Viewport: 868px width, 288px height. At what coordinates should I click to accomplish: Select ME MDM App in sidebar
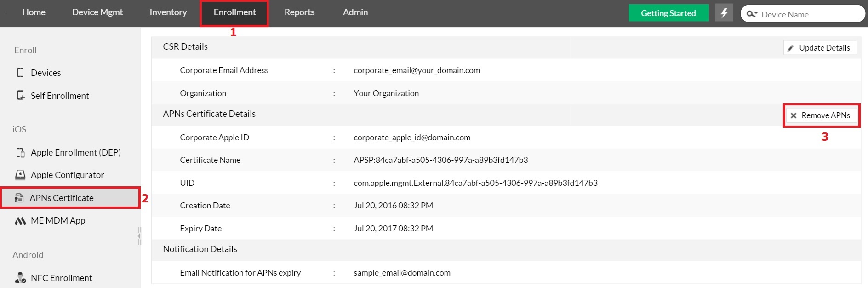tap(58, 221)
